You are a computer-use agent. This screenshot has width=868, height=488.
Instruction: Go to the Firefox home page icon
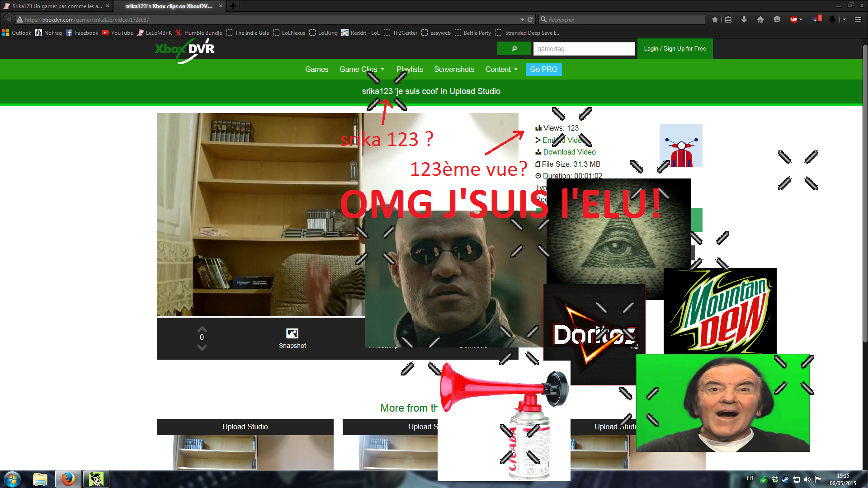760,19
